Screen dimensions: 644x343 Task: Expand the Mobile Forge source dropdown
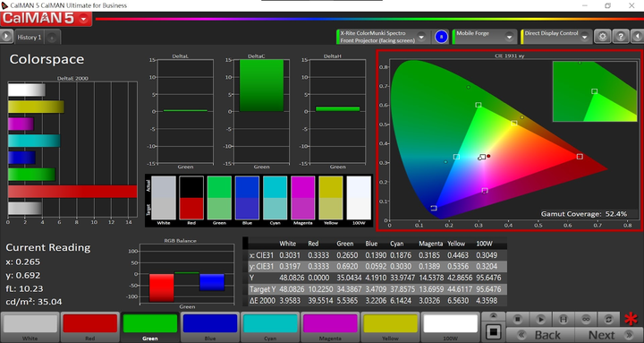click(x=509, y=37)
